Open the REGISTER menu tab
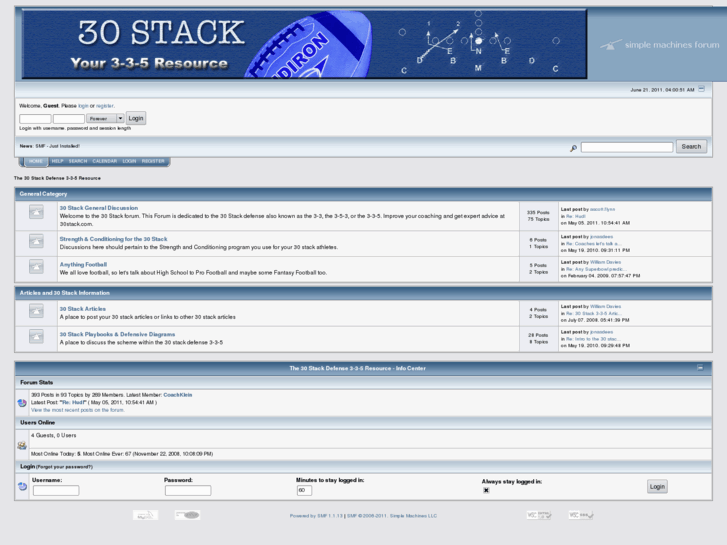This screenshot has width=727, height=545. [x=153, y=161]
